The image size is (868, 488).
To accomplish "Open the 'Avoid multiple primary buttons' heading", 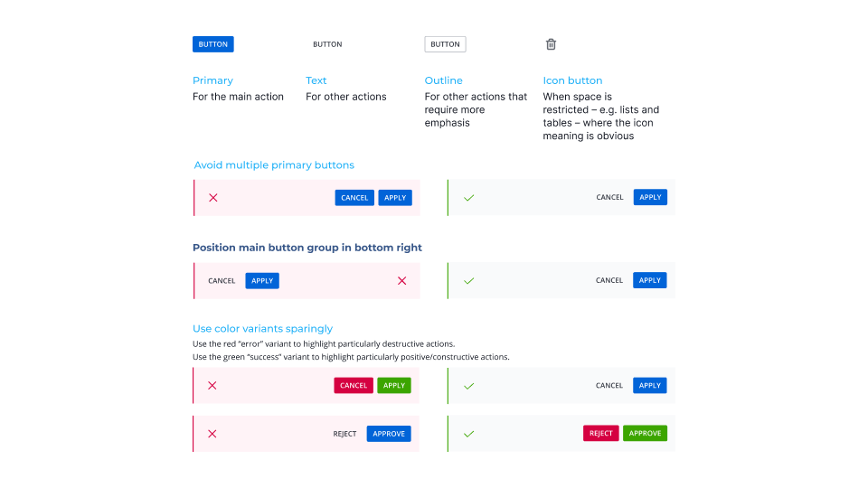I will click(x=274, y=164).
